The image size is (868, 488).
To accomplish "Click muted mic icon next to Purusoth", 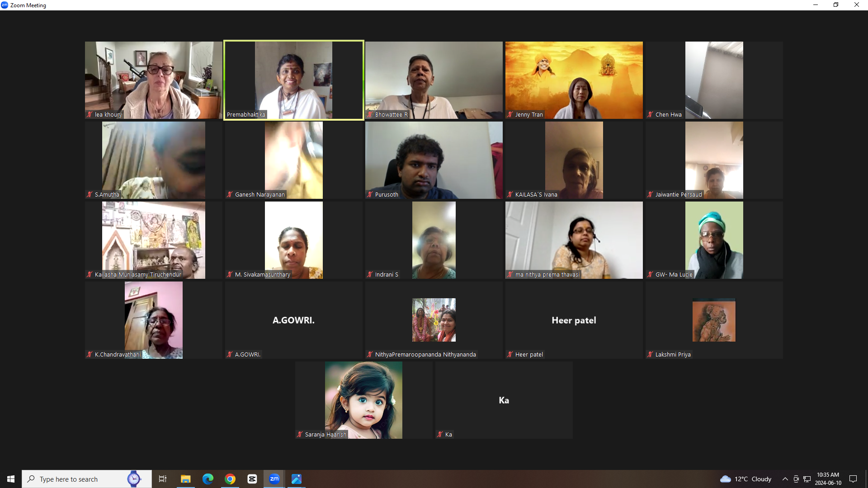I will (x=370, y=195).
